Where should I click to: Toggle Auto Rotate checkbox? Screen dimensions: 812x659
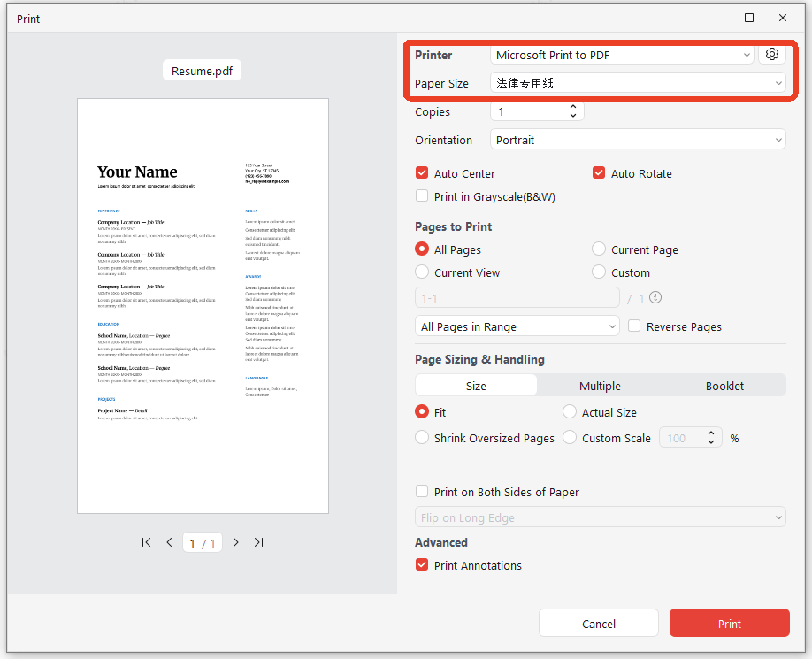pos(599,172)
